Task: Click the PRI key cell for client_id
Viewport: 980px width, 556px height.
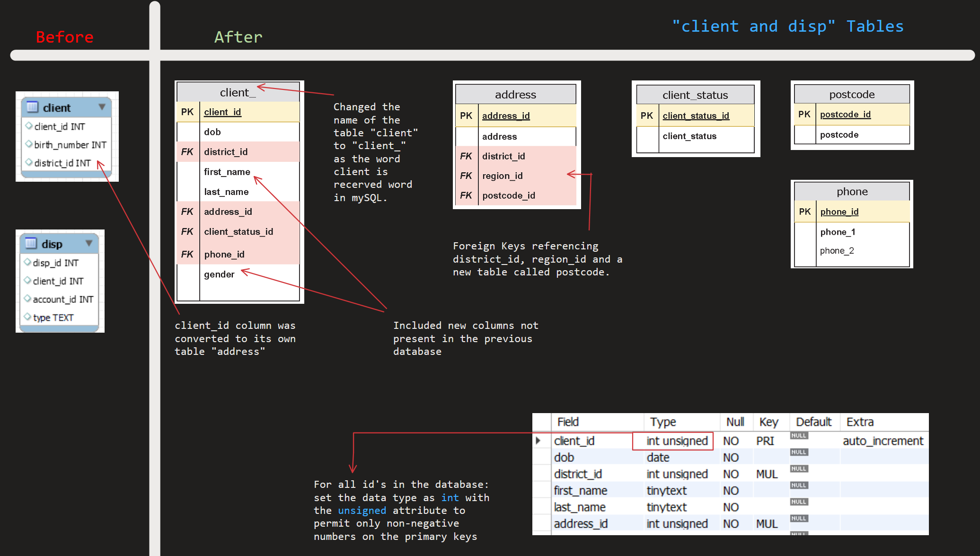Action: click(767, 441)
